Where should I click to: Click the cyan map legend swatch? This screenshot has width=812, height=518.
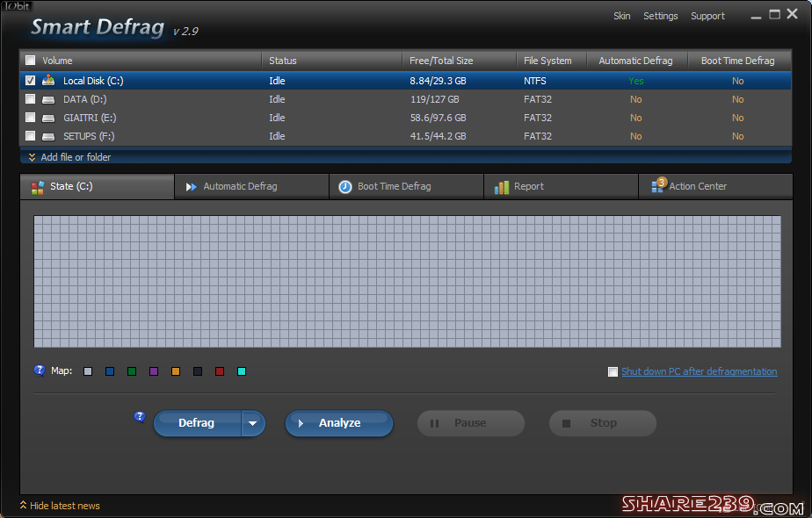(x=242, y=371)
